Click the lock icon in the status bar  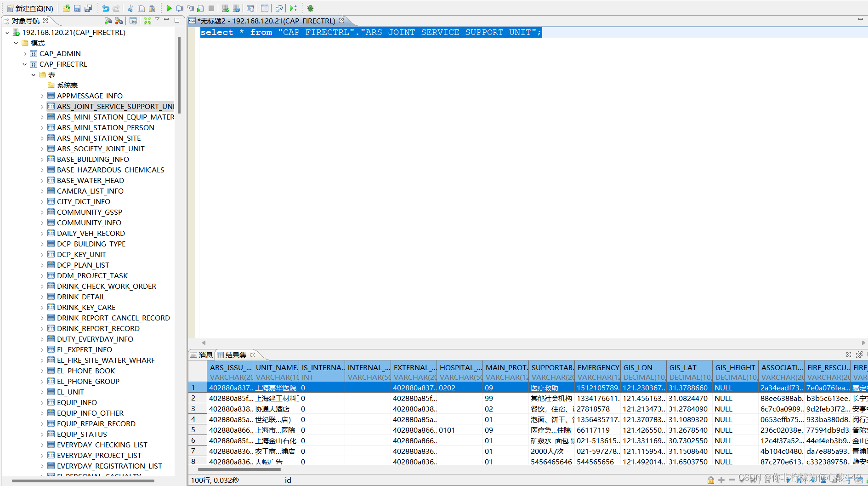(x=711, y=480)
